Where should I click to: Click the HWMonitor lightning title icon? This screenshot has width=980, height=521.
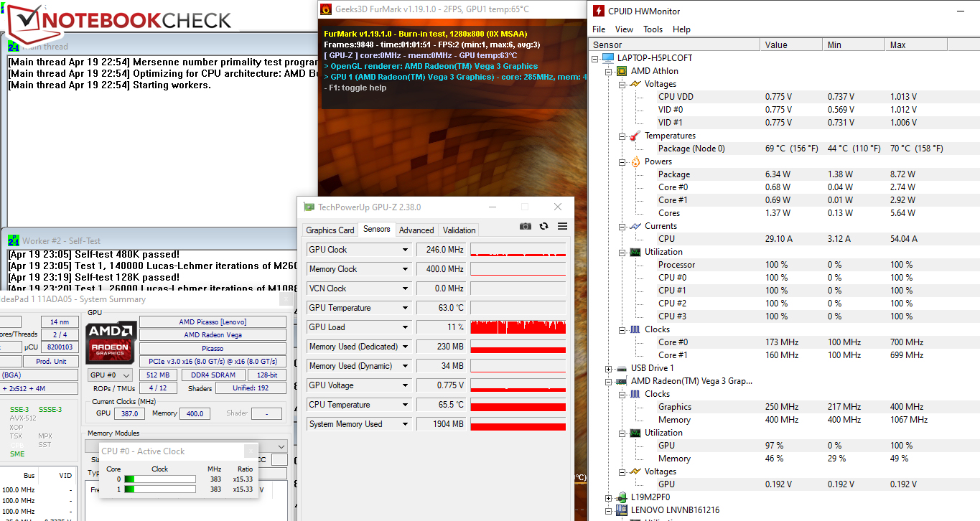[x=599, y=11]
